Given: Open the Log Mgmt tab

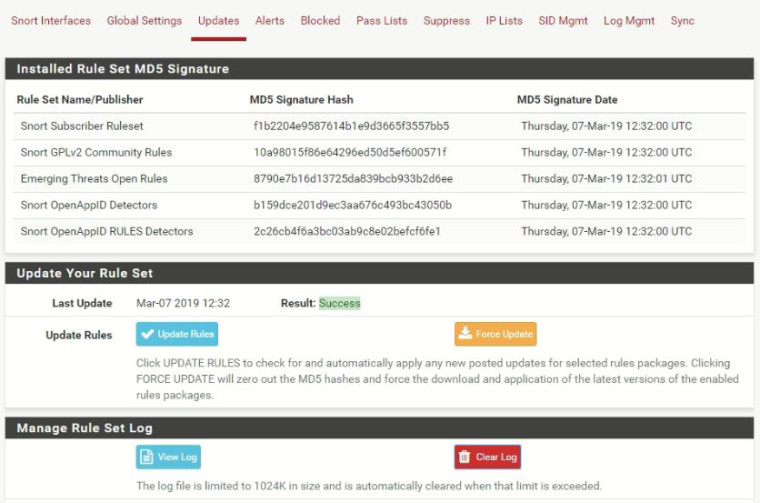Looking at the screenshot, I should (629, 21).
